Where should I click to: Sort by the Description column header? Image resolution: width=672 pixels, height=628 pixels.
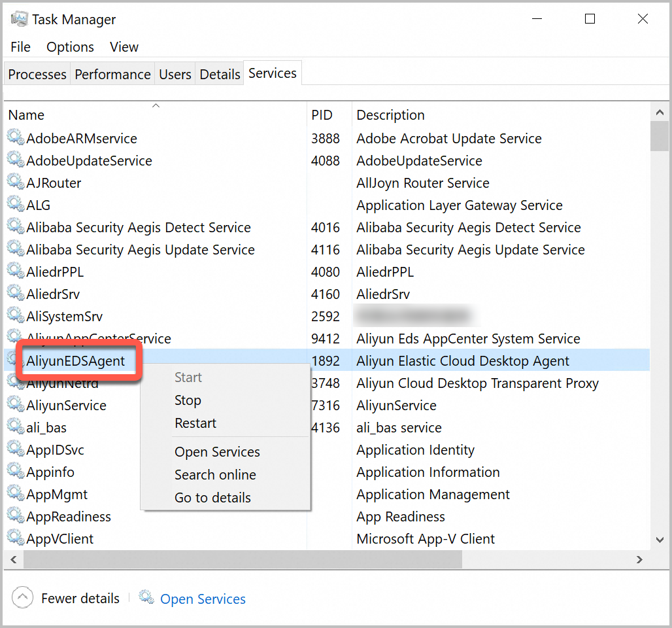tap(501, 114)
